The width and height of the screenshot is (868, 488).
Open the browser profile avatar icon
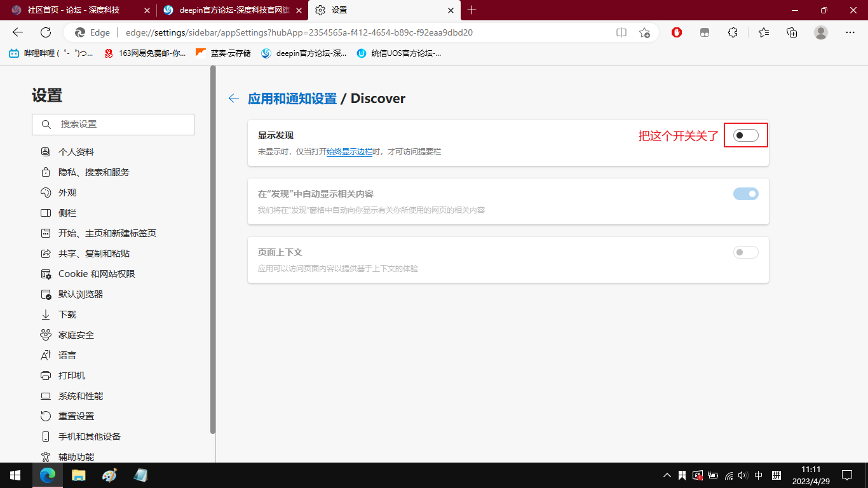coord(821,32)
